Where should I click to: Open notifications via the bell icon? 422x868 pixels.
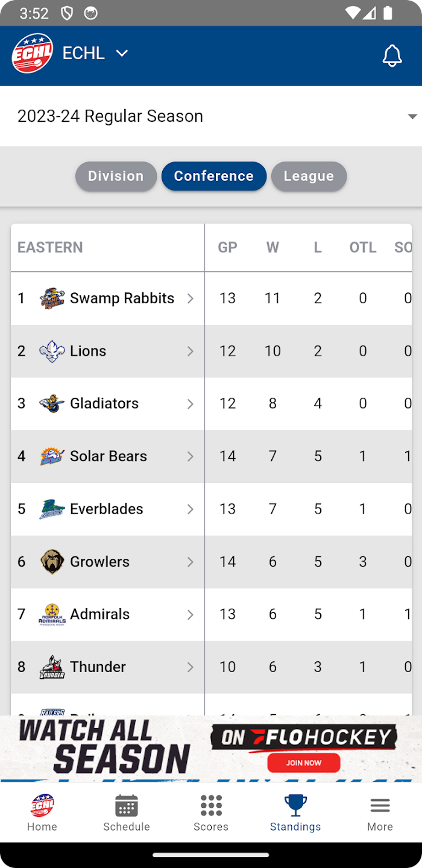[392, 55]
